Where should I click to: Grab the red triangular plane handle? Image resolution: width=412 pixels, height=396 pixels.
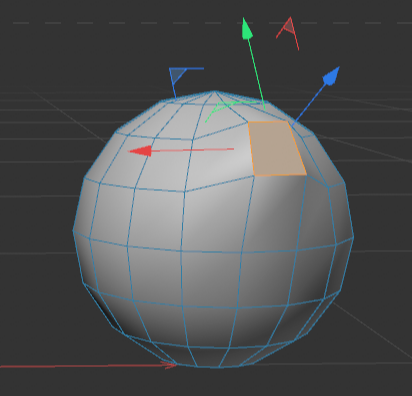tap(289, 27)
